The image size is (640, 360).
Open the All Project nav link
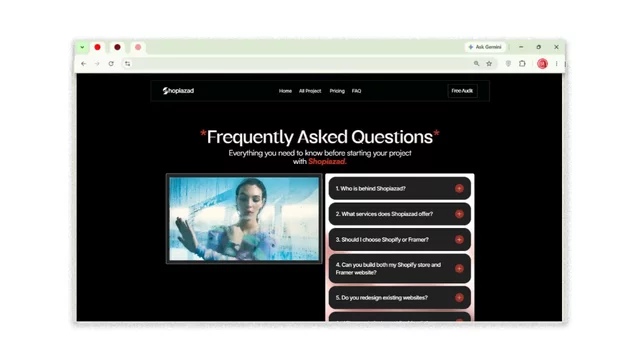310,91
